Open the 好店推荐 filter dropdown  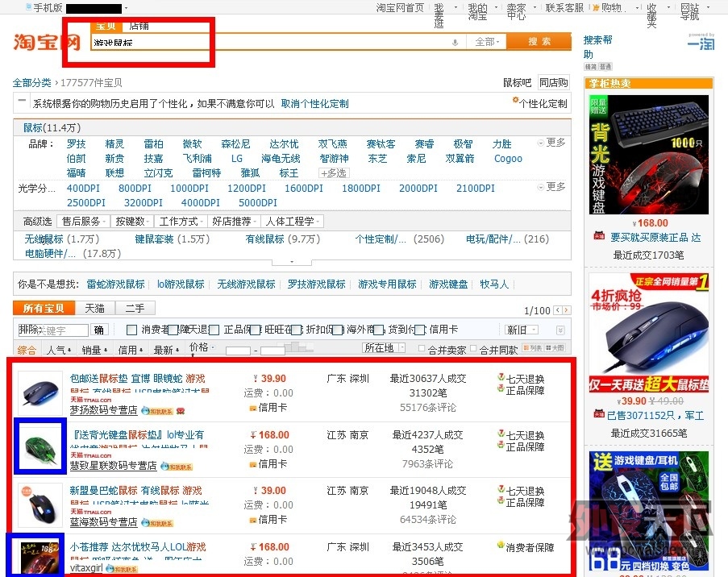(x=235, y=222)
